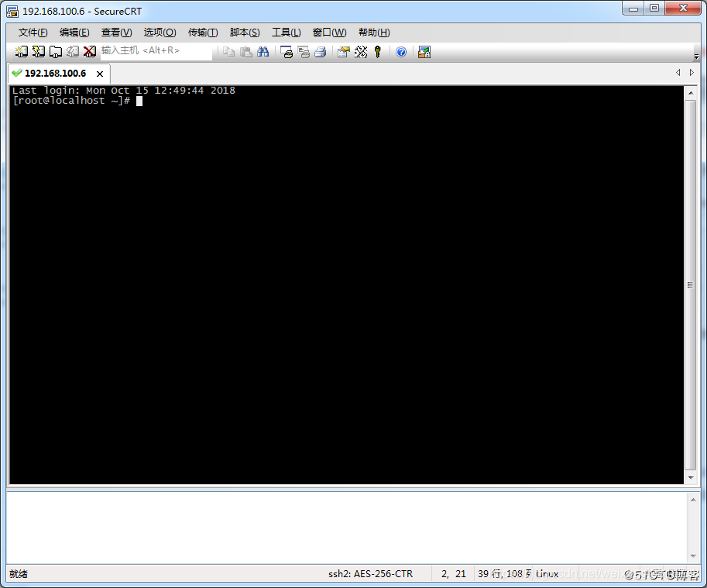Open the 帮助(H) menu

[x=374, y=33]
